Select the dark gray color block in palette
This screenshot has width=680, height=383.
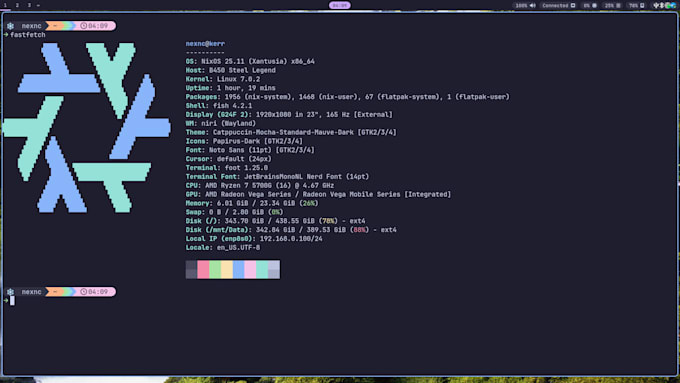point(191,269)
